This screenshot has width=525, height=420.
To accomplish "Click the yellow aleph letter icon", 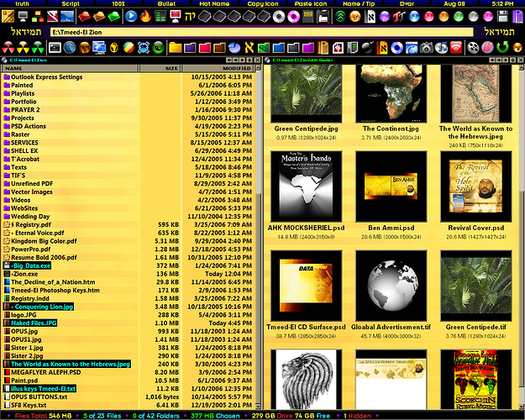I will point(249,48).
